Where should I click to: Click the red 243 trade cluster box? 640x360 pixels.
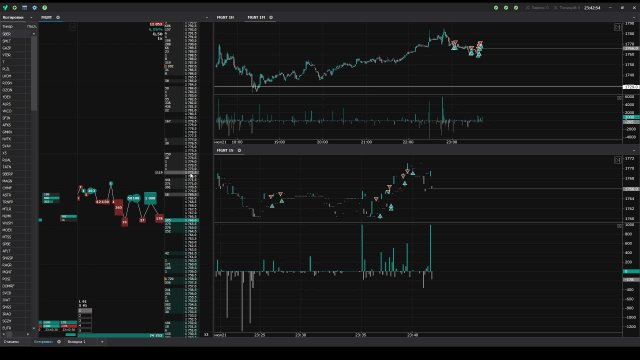118,207
